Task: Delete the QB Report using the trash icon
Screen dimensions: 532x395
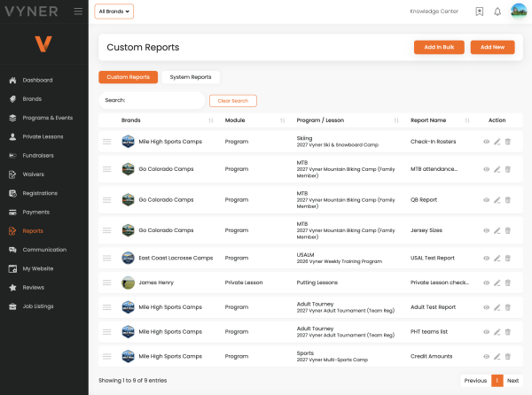Action: click(508, 200)
